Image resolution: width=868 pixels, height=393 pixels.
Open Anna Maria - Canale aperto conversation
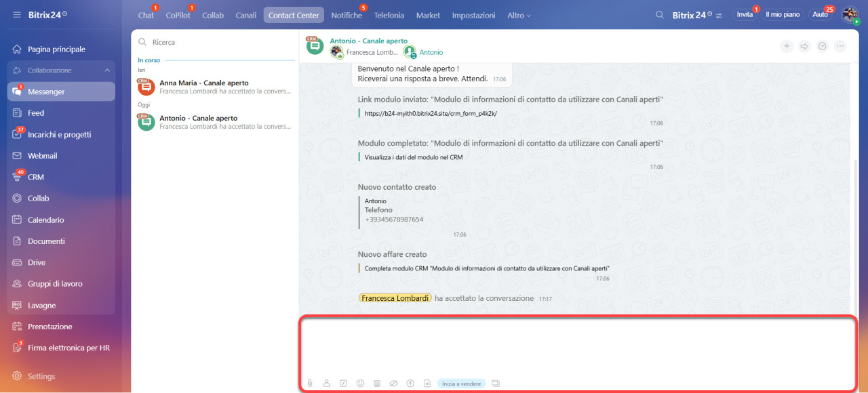point(215,87)
